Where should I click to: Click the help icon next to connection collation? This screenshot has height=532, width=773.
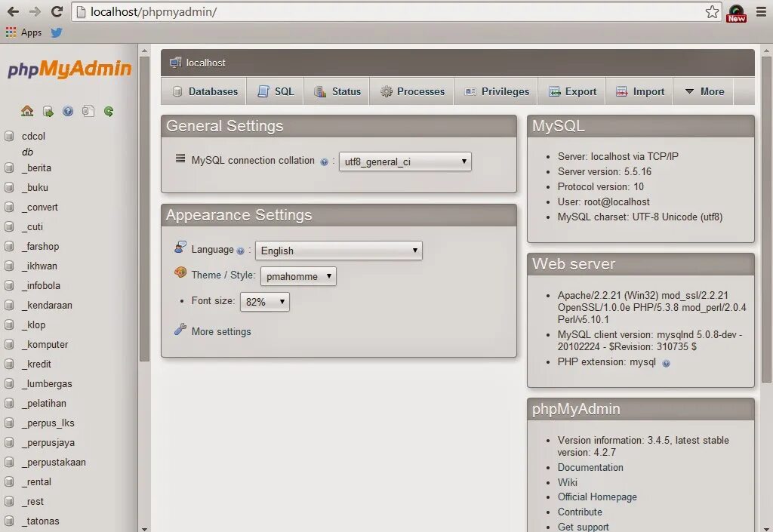324,161
